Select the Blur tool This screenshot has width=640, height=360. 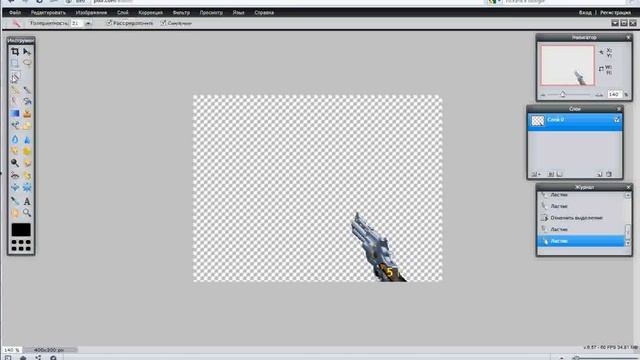[x=15, y=140]
